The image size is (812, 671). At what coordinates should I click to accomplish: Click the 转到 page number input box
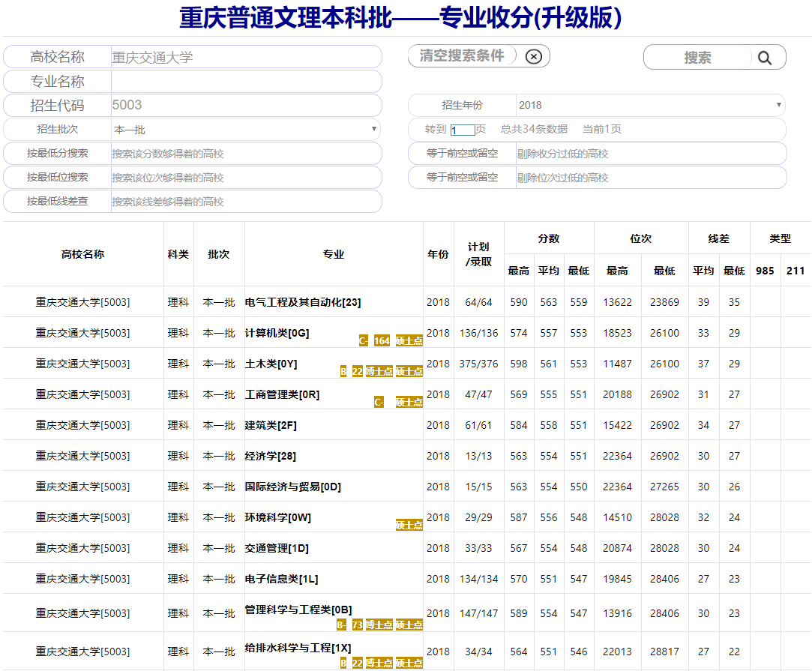pos(463,130)
